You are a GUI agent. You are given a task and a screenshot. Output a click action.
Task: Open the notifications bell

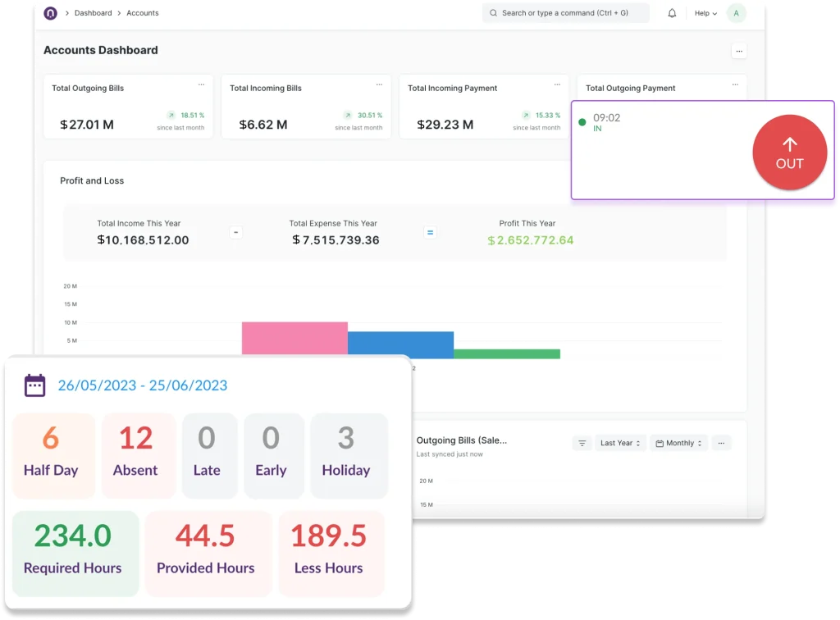(672, 13)
